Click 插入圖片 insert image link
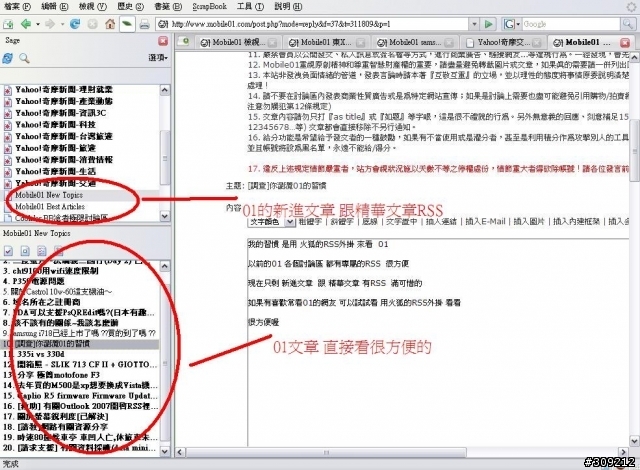 pyautogui.click(x=529, y=222)
